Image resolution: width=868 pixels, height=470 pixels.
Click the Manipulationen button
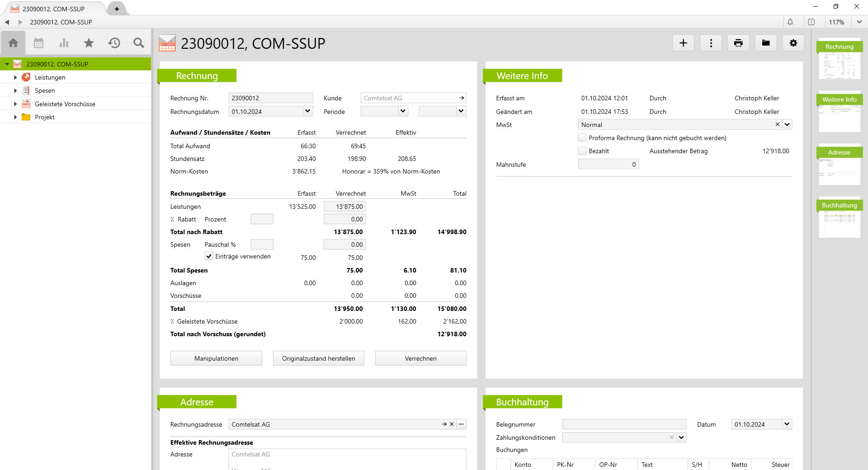(216, 358)
